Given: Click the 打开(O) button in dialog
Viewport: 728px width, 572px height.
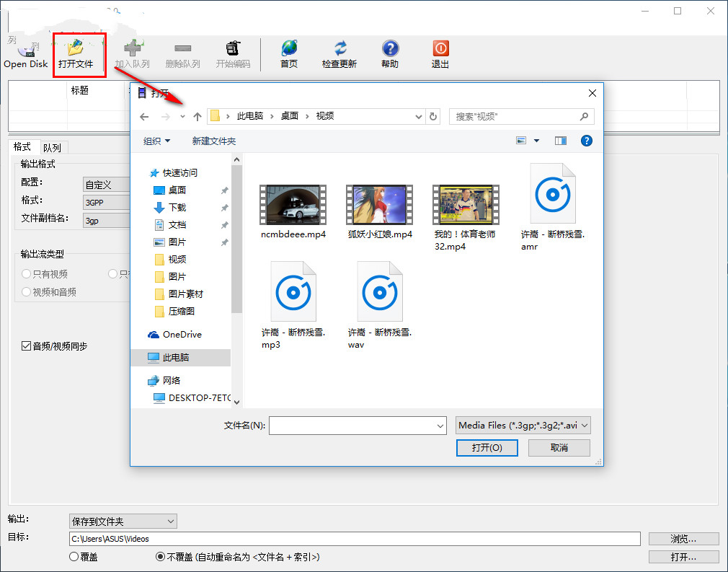Looking at the screenshot, I should click(487, 447).
